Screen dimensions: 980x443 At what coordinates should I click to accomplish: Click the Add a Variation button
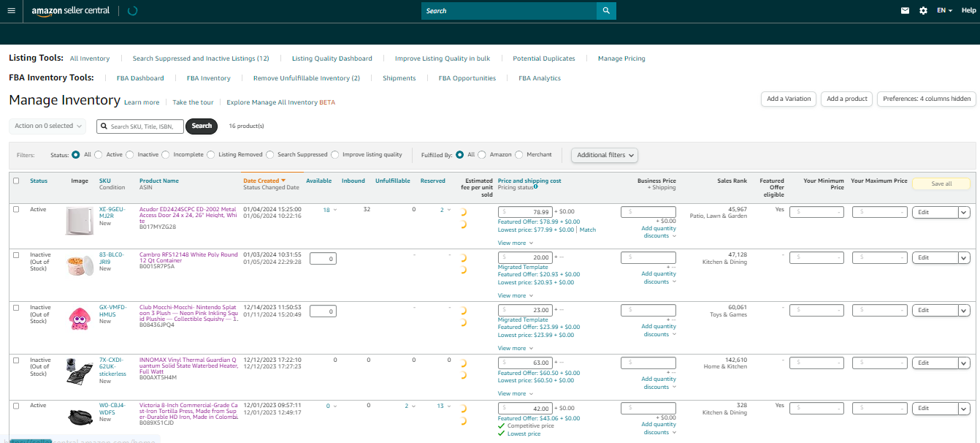(x=789, y=99)
